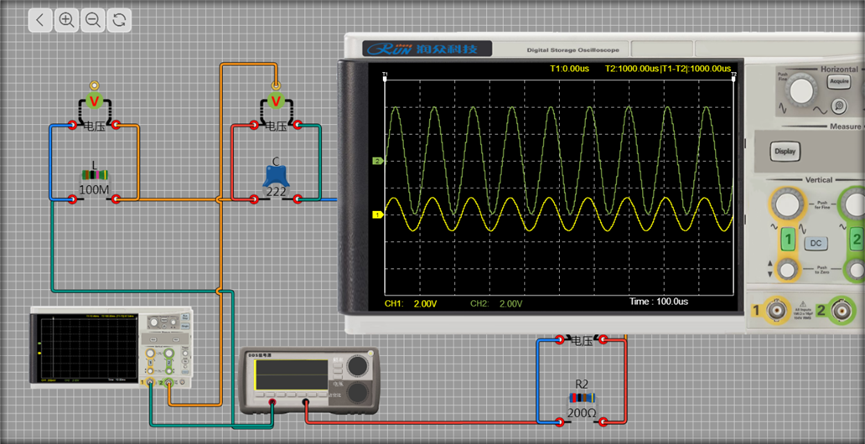The width and height of the screenshot is (865, 444).
Task: Zoom in on the circuit canvas
Action: click(x=67, y=20)
